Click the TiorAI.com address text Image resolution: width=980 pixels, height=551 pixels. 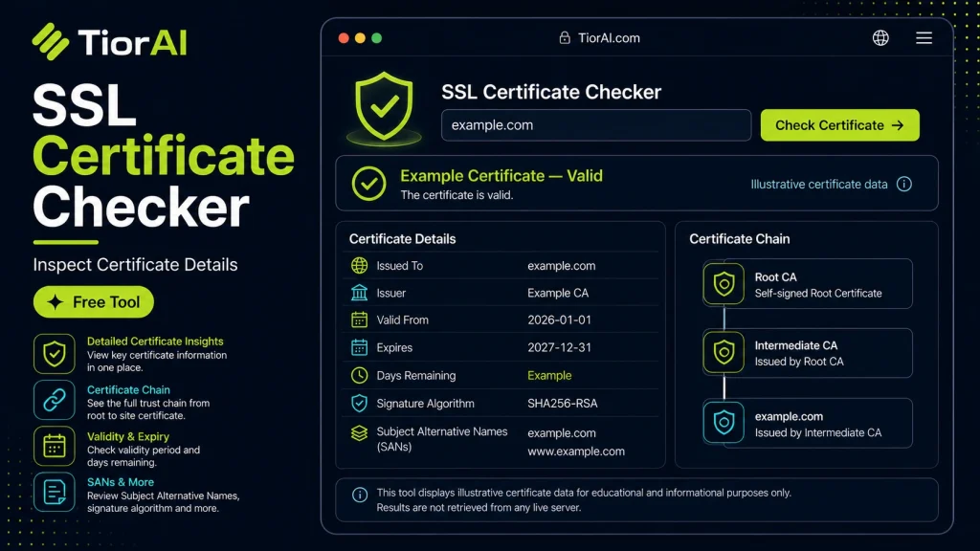pyautogui.click(x=609, y=38)
